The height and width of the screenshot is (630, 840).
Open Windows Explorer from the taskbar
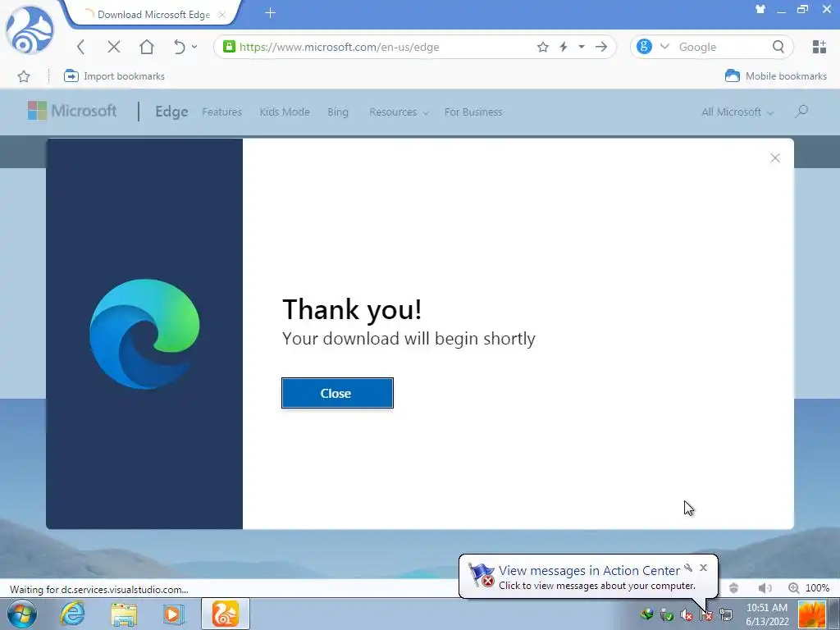[124, 614]
